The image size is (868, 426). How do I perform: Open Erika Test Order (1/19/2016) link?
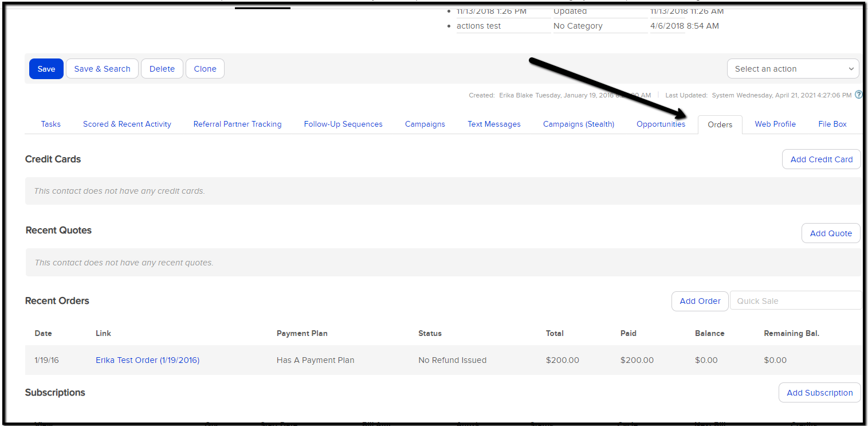point(148,360)
